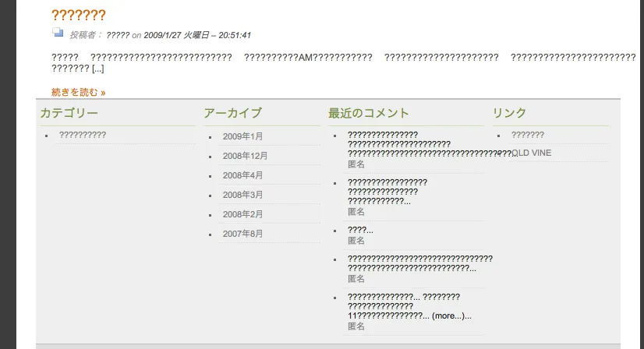Screen dimensions: 644x349
Task: Open the only category under カテゴリー
Action: pyautogui.click(x=83, y=135)
